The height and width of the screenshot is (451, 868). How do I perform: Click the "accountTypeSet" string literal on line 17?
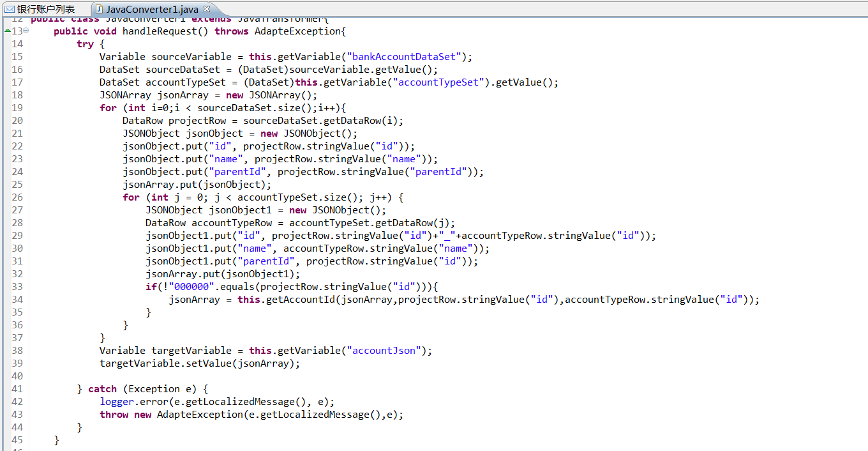(x=438, y=82)
